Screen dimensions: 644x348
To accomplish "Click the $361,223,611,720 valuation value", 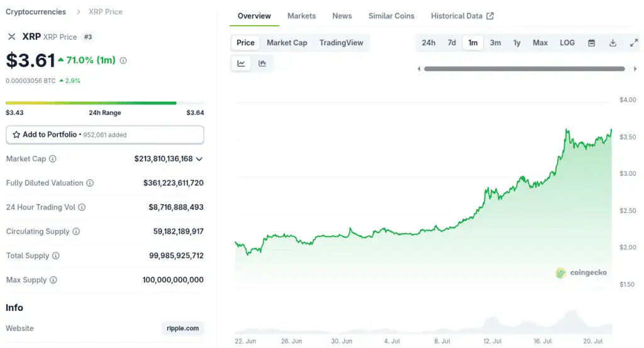I will point(174,183).
